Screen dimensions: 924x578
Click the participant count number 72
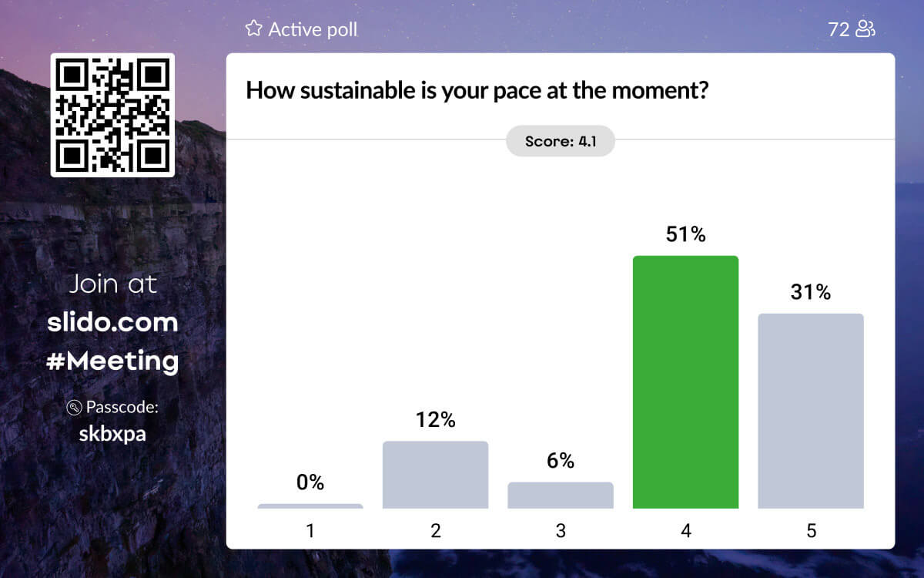(839, 29)
